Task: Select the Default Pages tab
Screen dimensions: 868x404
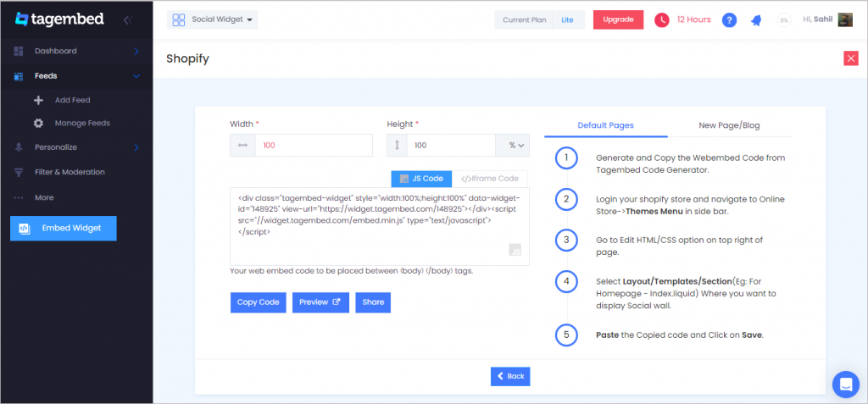Action: click(605, 125)
